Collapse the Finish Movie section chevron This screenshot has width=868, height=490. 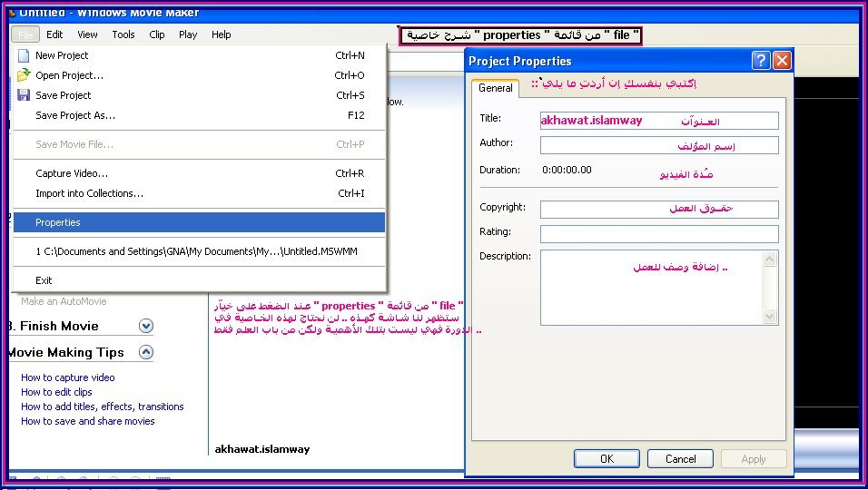click(x=146, y=326)
